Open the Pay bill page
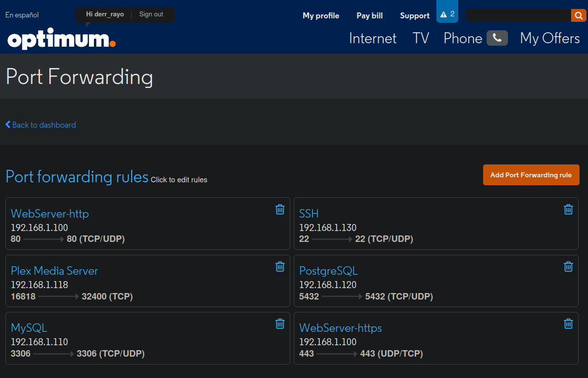This screenshot has height=378, width=588. tap(369, 16)
